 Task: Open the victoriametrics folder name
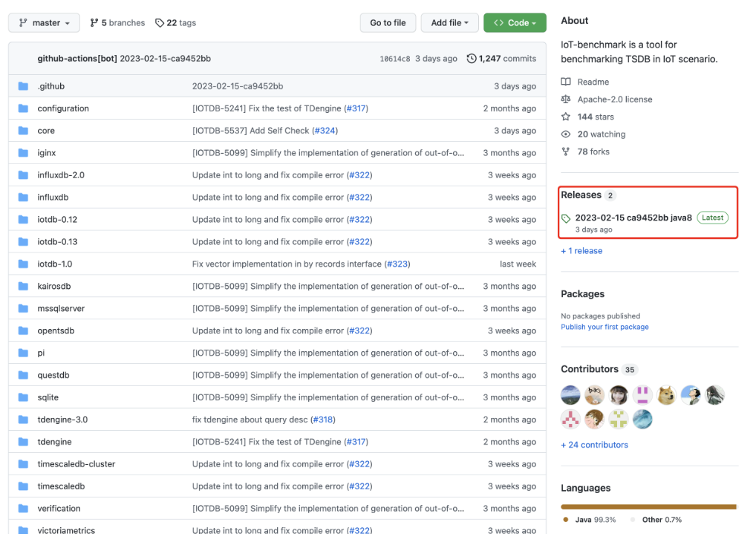click(66, 530)
